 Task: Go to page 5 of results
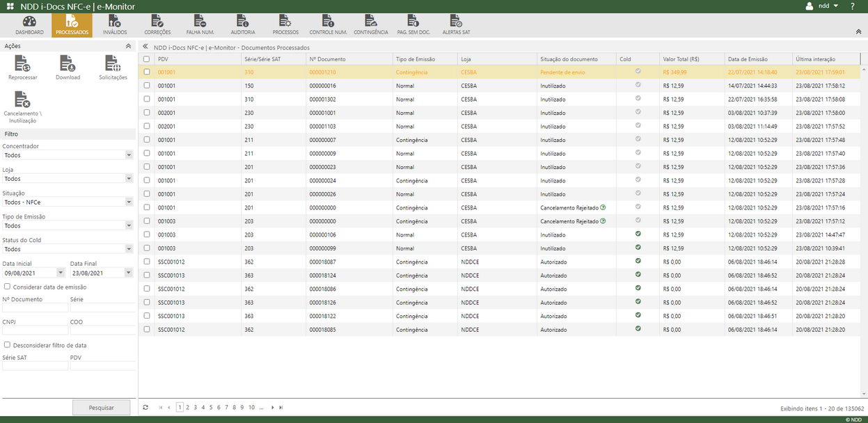pos(211,407)
